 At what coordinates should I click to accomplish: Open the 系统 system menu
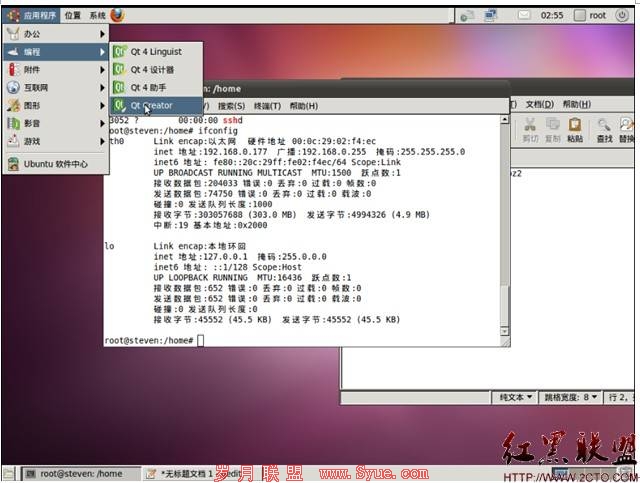point(97,16)
